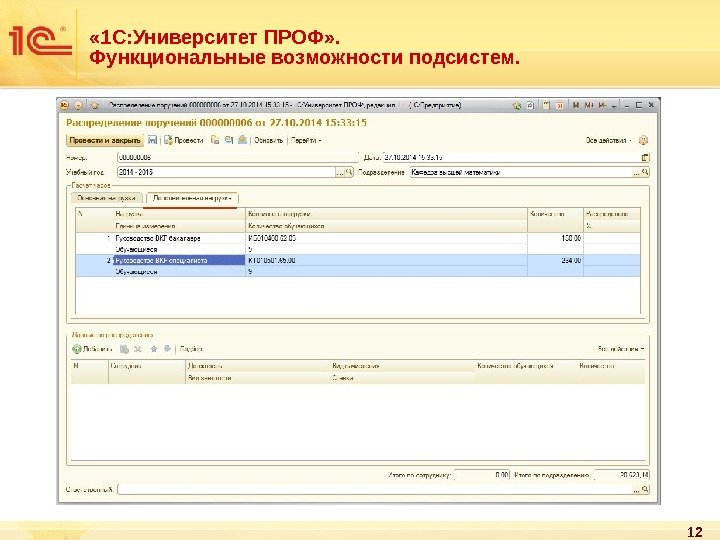
Task: Click the 'M' memory button in title bar
Action: pyautogui.click(x=575, y=106)
